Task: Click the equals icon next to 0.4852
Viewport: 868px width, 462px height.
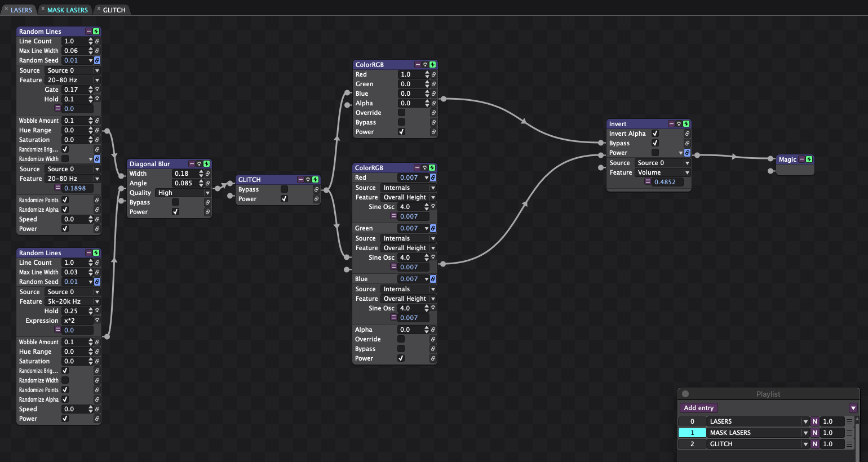Action: point(648,182)
